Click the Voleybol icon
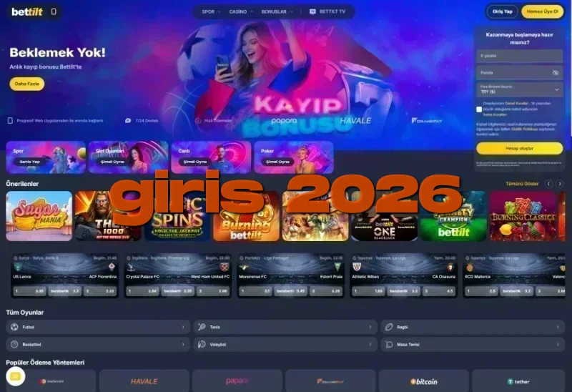 202,344
